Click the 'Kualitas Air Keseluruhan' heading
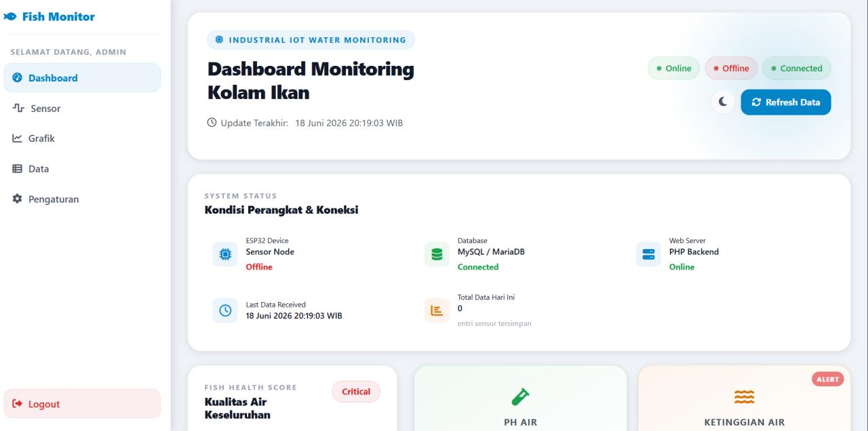The image size is (868, 431). pyautogui.click(x=238, y=409)
